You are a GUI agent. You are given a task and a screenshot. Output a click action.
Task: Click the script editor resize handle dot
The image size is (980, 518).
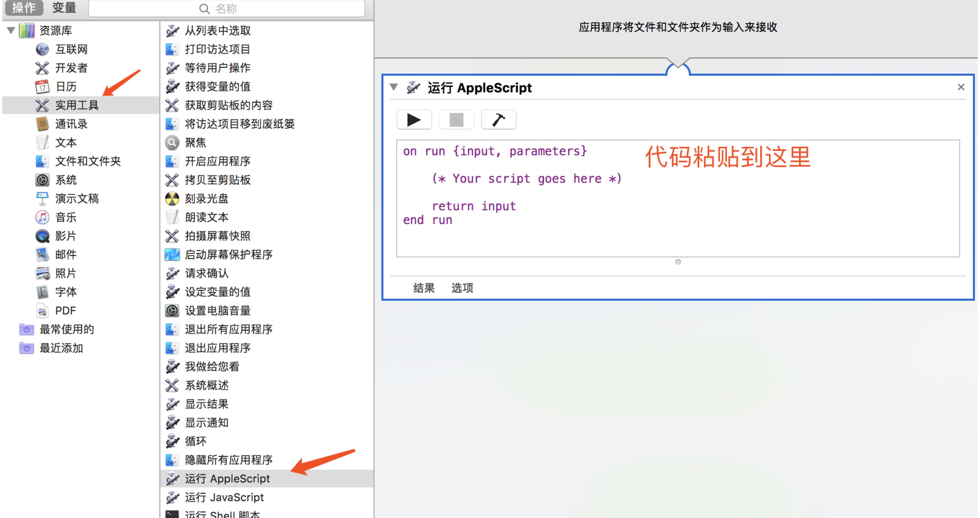coord(678,262)
